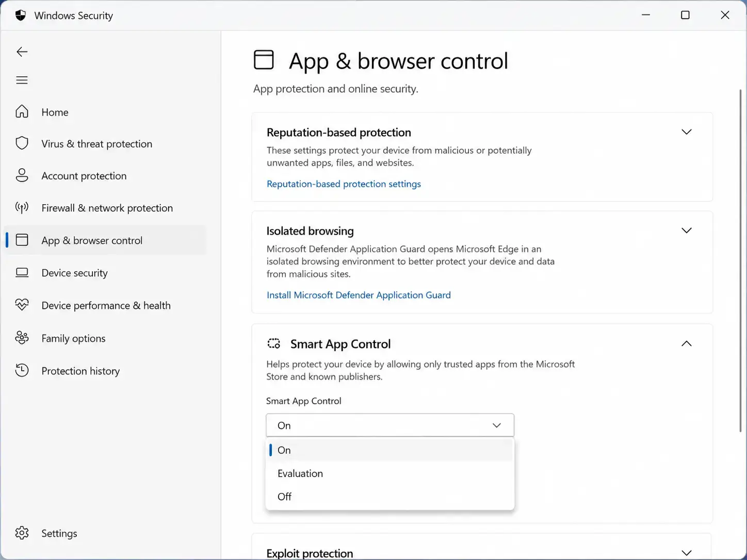
Task: Expand Exploit protection chevron
Action: pos(686,553)
